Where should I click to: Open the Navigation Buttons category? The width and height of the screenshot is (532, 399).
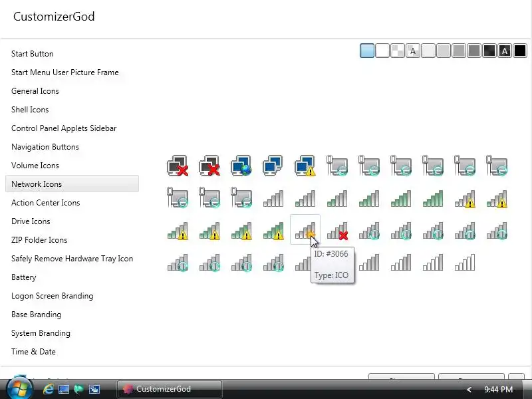45,147
